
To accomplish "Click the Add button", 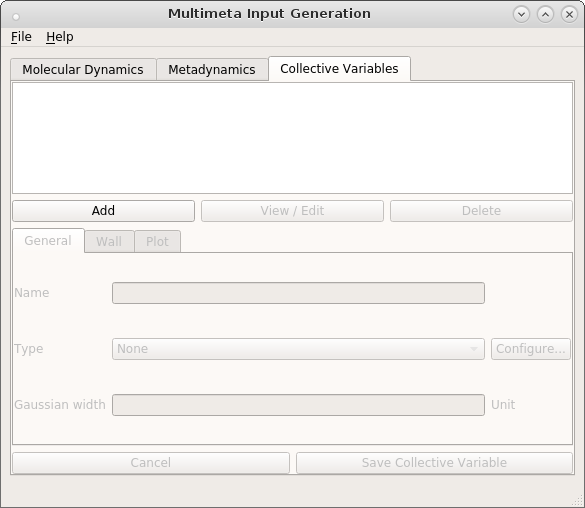I will click(103, 211).
